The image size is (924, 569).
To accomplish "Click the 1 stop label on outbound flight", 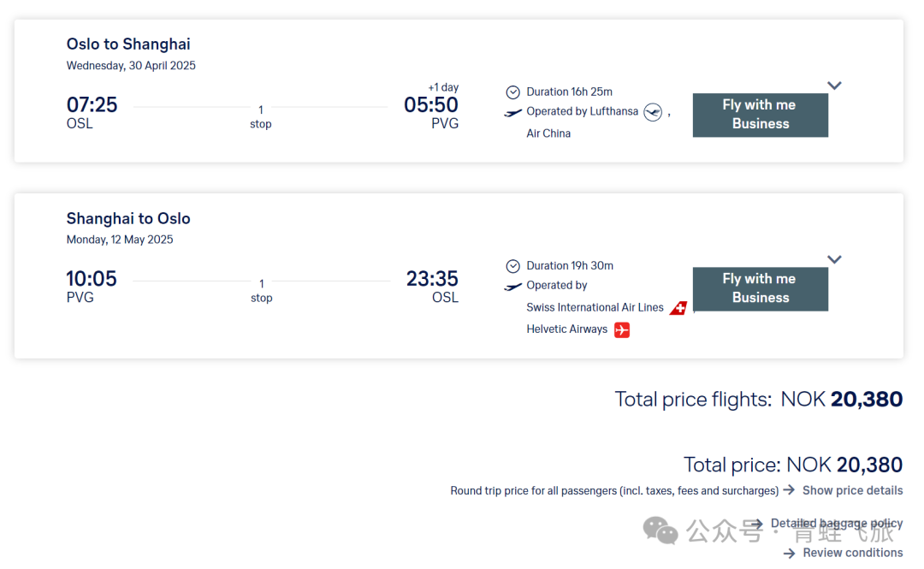I will (x=260, y=116).
